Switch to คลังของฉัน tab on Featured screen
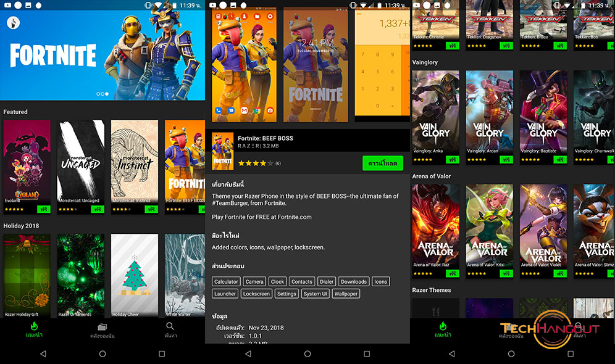Screen dimensions: 615x364 (x=102, y=330)
